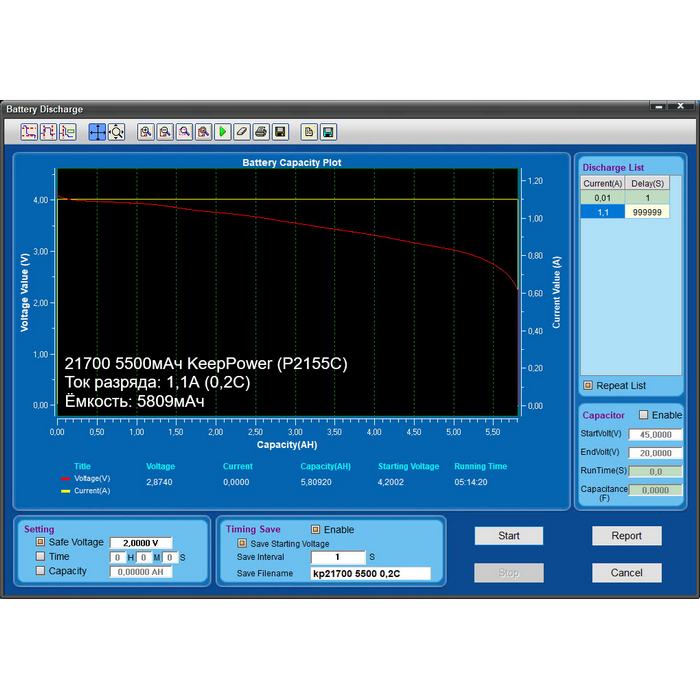Click the green play arrow toolbar icon
Screen dimensions: 700x700
click(x=223, y=132)
